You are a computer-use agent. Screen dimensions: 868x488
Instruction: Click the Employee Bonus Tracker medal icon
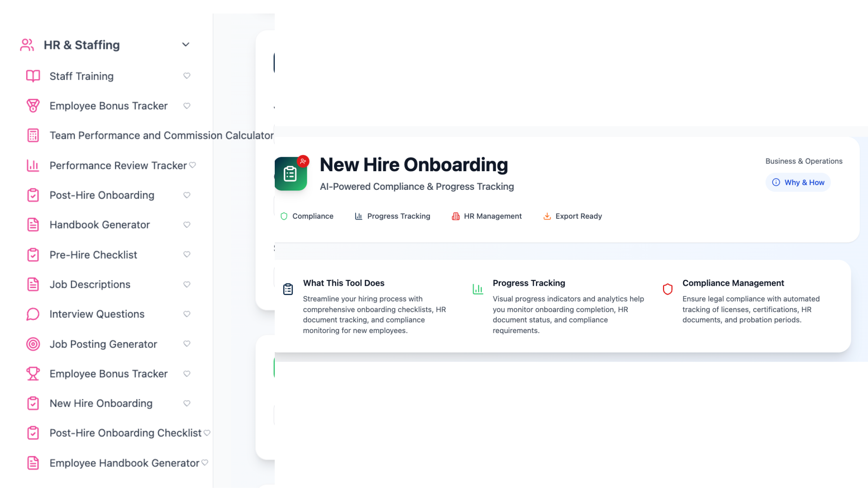click(x=33, y=105)
